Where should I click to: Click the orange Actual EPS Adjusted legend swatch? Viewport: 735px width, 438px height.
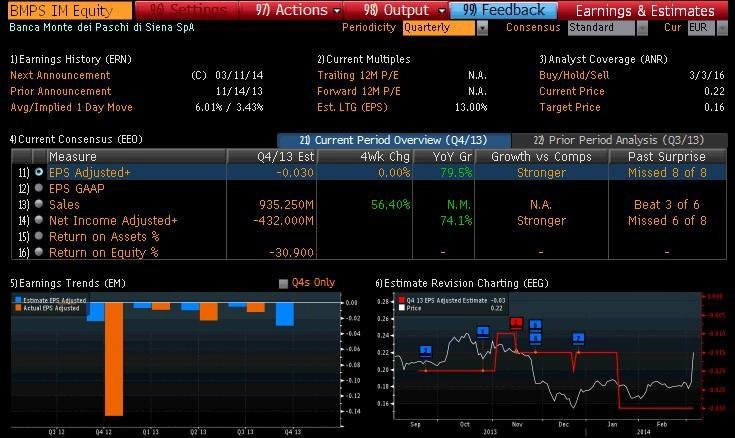[x=18, y=308]
